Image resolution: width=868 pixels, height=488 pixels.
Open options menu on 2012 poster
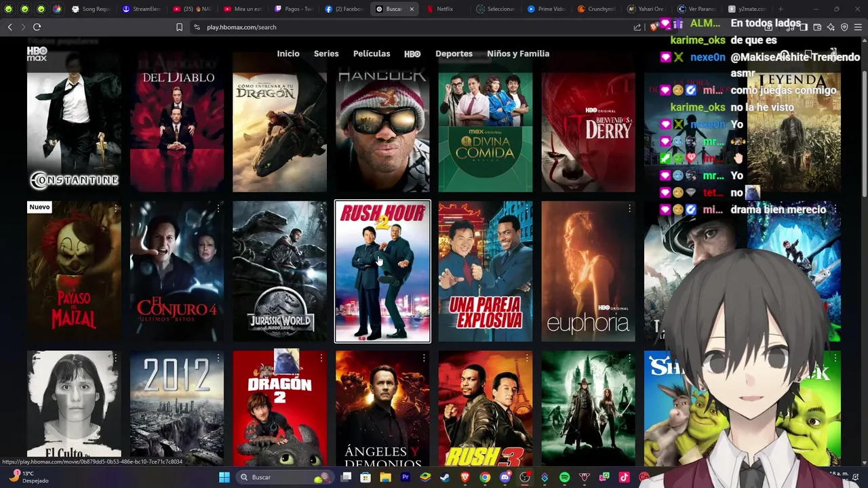pyautogui.click(x=218, y=358)
